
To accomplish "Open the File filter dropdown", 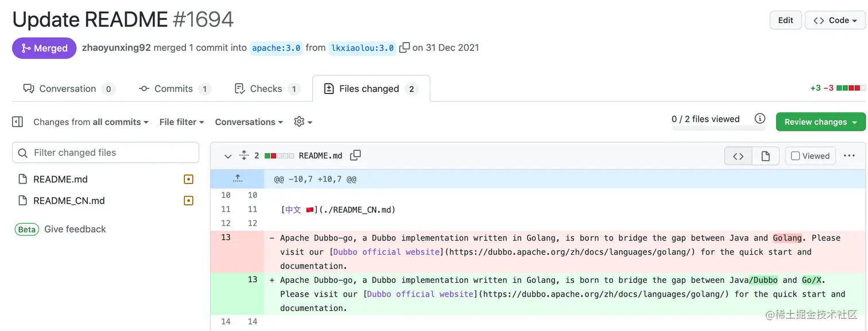I will pyautogui.click(x=182, y=122).
